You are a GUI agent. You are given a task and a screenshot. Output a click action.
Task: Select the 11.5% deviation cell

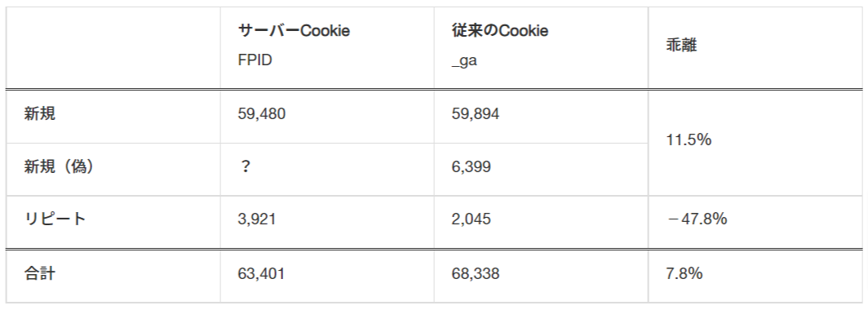pos(689,140)
